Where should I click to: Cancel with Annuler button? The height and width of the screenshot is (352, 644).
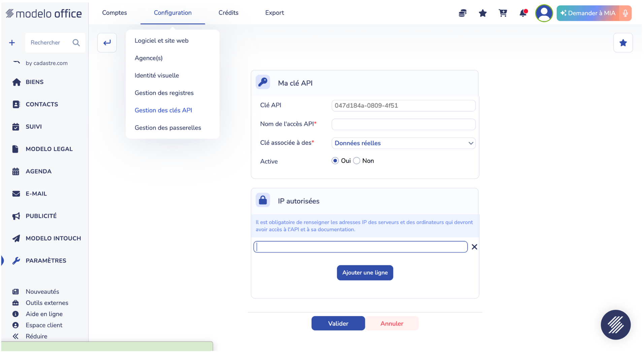tap(392, 323)
